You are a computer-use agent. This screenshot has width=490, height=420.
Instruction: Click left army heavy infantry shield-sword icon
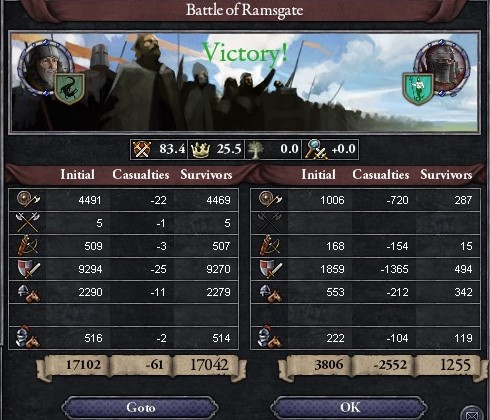(x=29, y=269)
